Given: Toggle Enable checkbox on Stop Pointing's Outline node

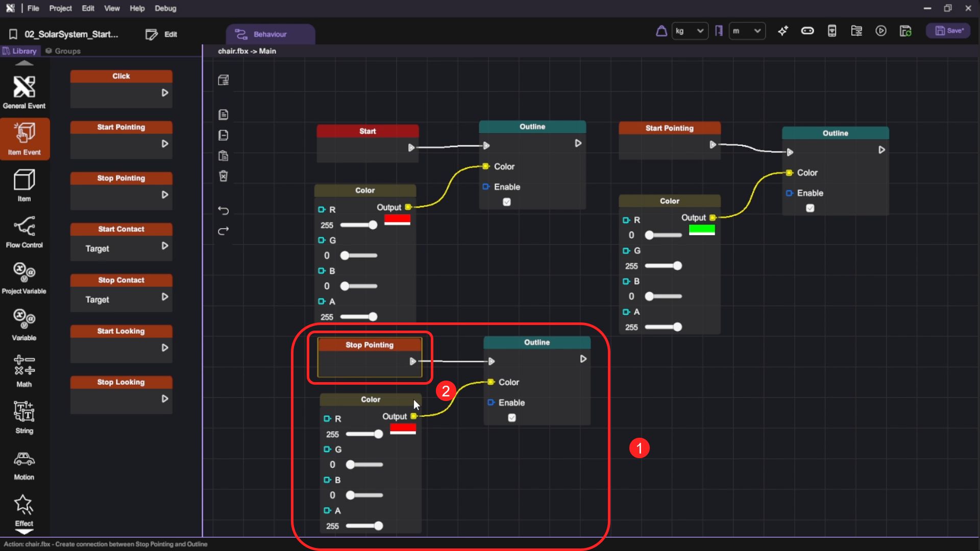Looking at the screenshot, I should pos(512,418).
